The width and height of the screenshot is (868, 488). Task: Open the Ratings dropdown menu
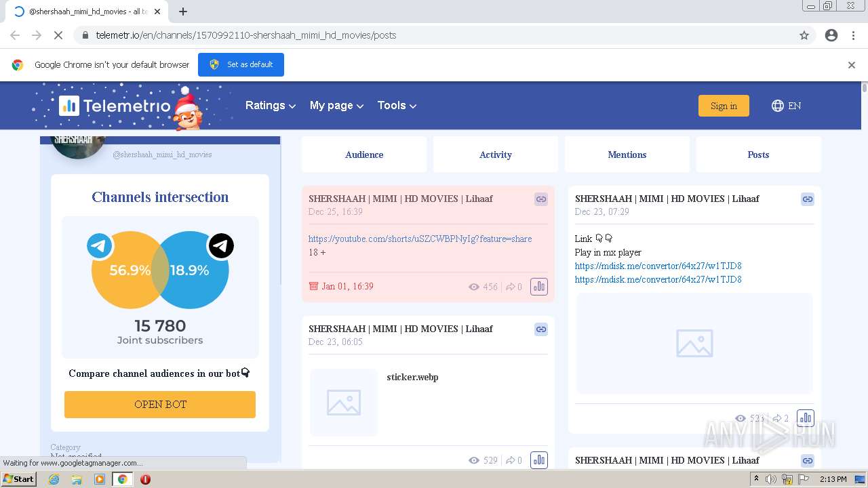[270, 106]
